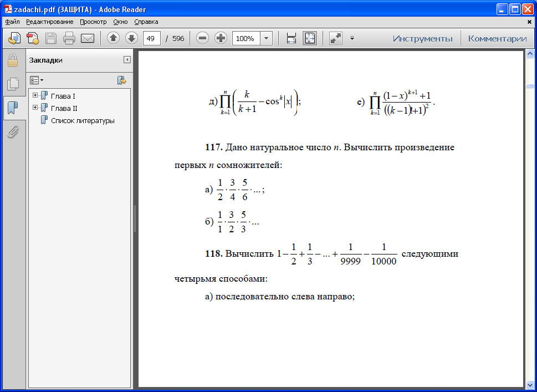This screenshot has width=537, height=392.
Task: Click the fit width scrolling icon
Action: pos(291,38)
